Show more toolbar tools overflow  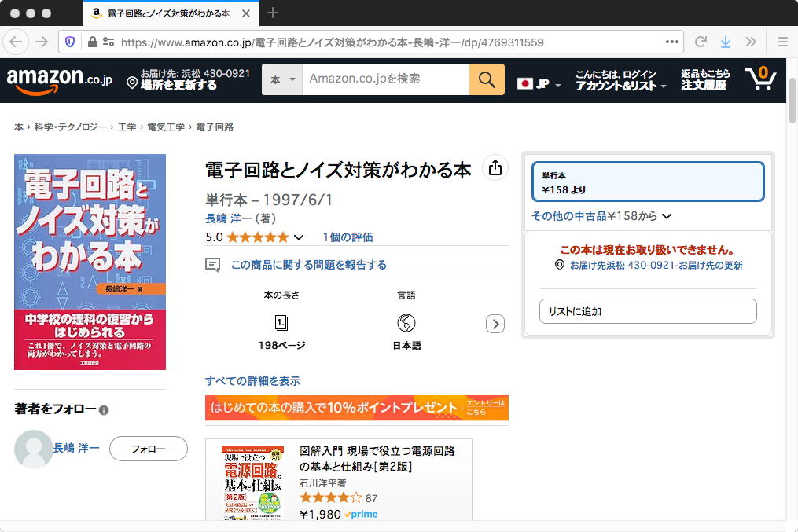(751, 42)
